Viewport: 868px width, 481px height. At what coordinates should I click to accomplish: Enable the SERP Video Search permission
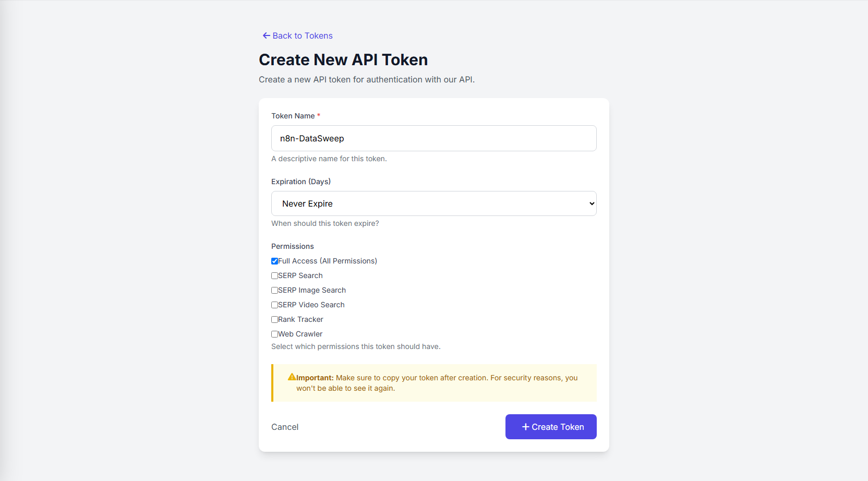pyautogui.click(x=275, y=305)
